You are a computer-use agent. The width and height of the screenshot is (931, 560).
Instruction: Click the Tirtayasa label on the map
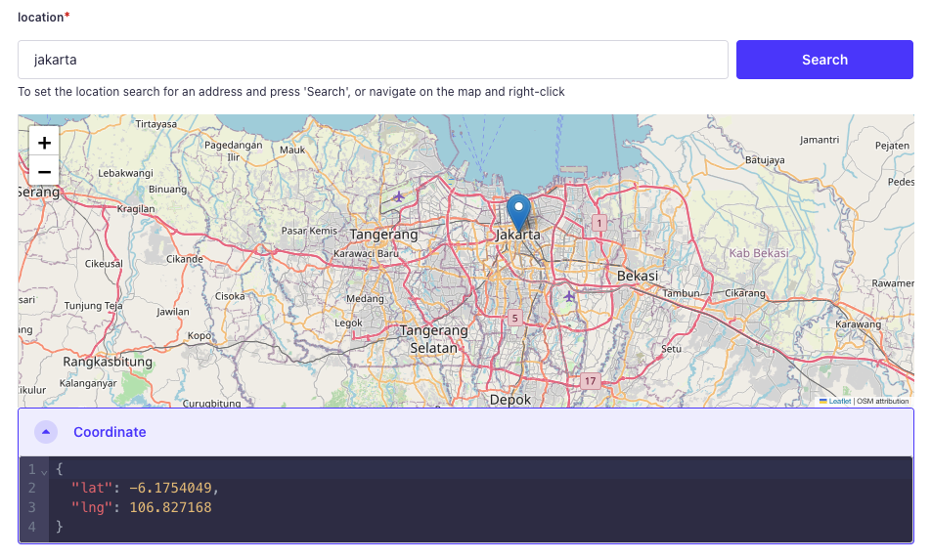(x=156, y=124)
